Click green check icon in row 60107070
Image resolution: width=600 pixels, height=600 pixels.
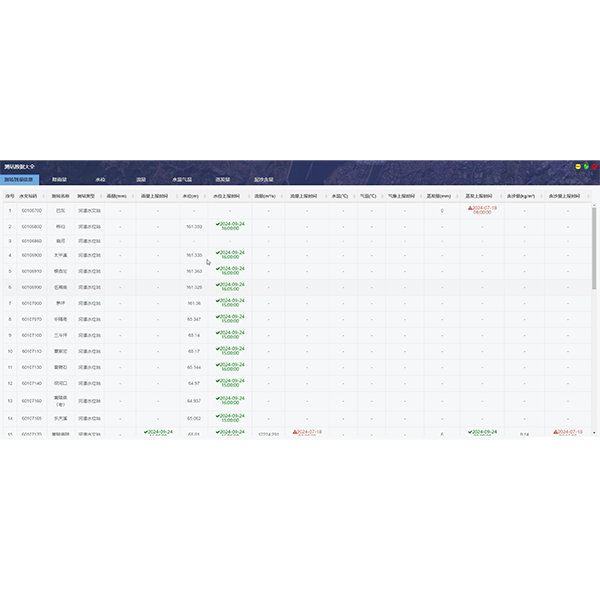[x=218, y=317]
